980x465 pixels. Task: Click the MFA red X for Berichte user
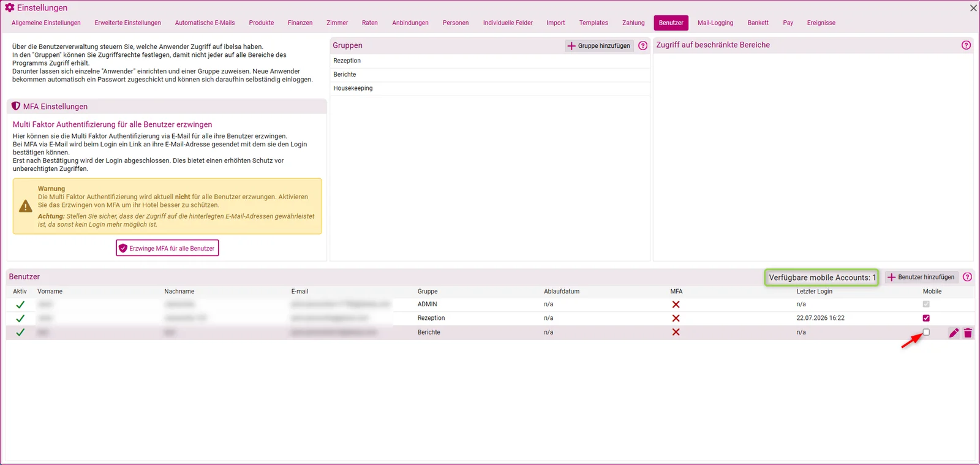point(676,332)
